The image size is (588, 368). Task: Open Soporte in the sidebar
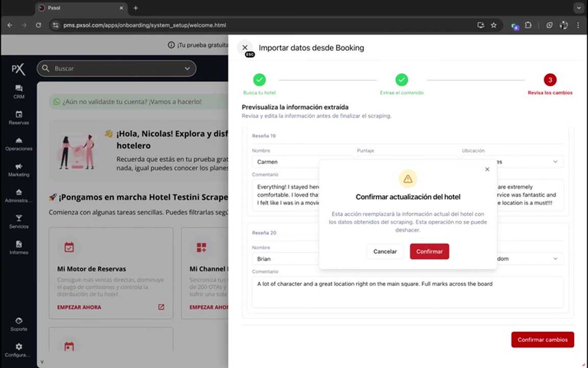(x=19, y=321)
